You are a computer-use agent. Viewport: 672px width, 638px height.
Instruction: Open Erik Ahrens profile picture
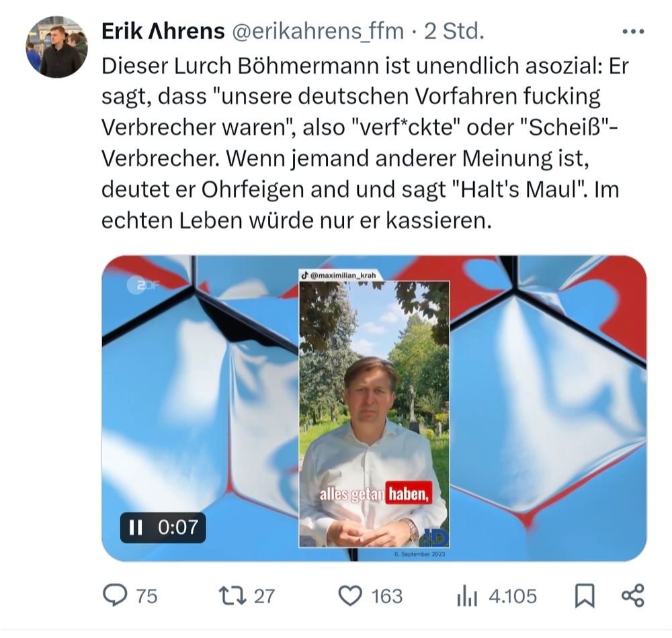(x=57, y=47)
